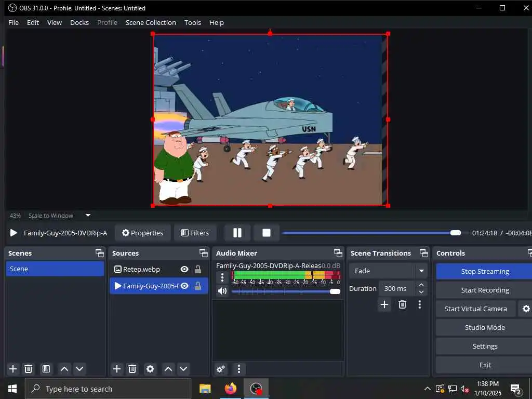Toggle visibility of Family-Guy-2005 source

[184, 286]
